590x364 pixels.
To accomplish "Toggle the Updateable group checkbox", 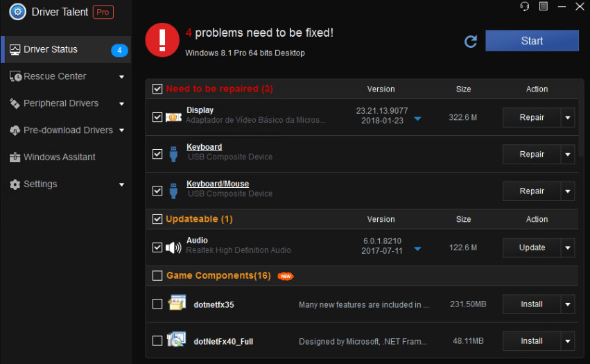I will 157,219.
